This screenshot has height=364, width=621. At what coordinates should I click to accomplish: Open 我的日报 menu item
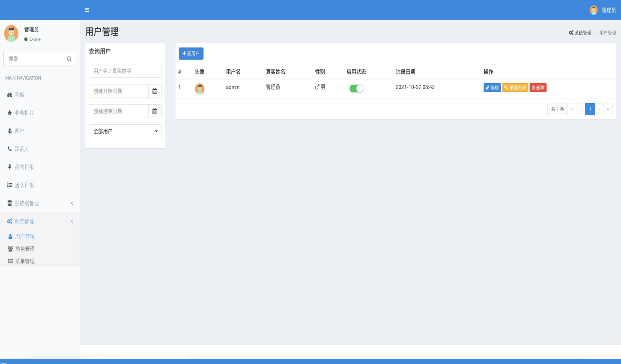[x=40, y=167]
